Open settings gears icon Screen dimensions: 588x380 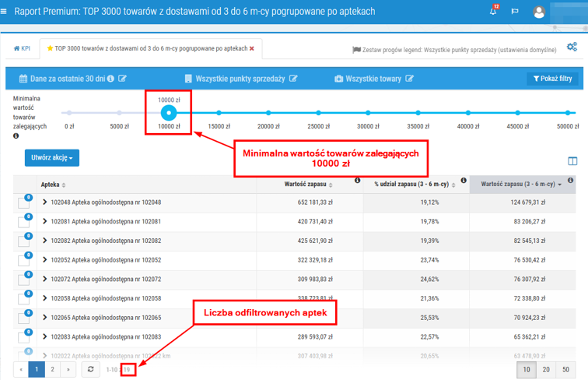(x=572, y=47)
